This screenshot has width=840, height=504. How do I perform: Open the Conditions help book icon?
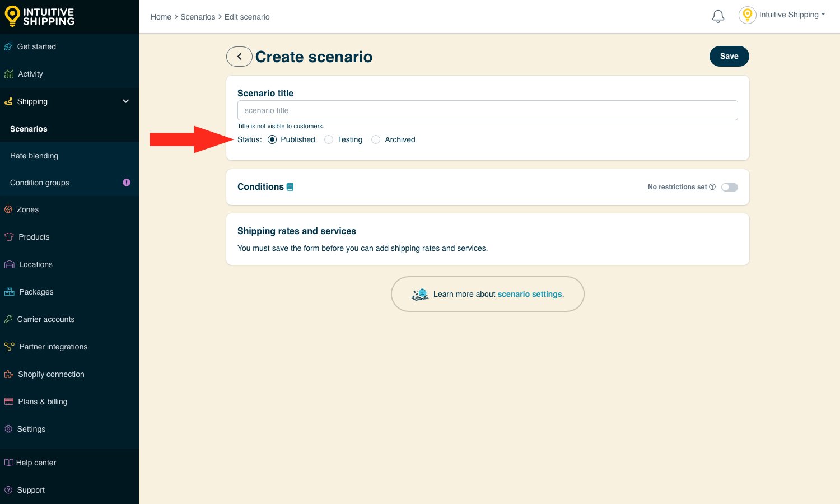click(x=290, y=187)
